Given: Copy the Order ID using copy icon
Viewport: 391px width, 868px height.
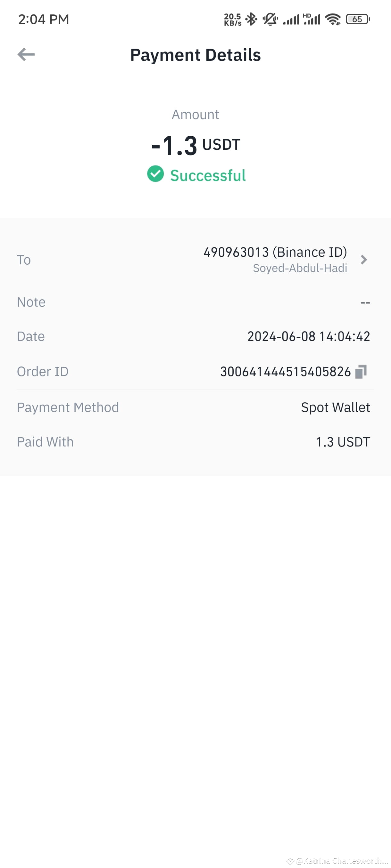Looking at the screenshot, I should [361, 372].
